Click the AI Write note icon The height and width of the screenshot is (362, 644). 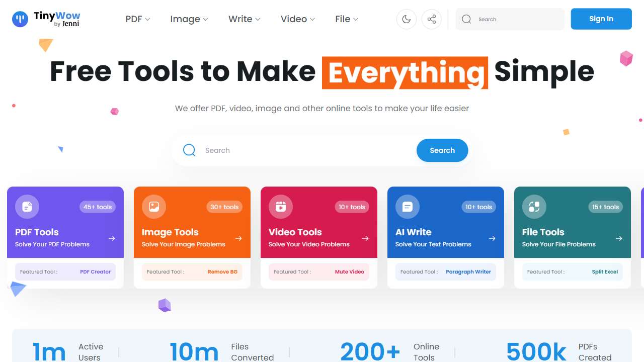[x=408, y=207]
